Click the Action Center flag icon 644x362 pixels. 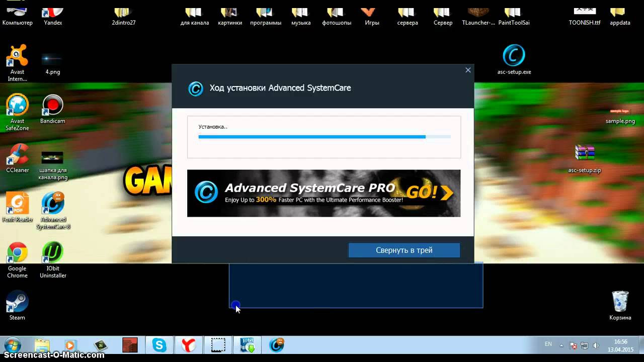point(573,346)
